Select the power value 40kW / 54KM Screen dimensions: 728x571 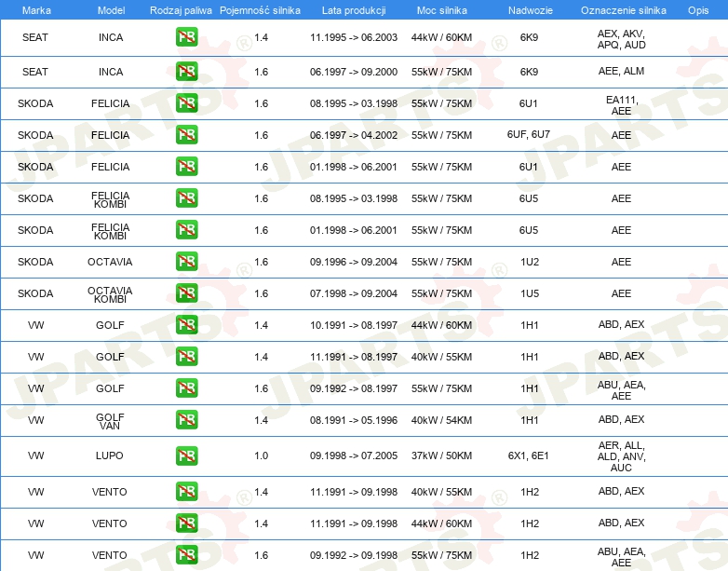[x=441, y=420]
